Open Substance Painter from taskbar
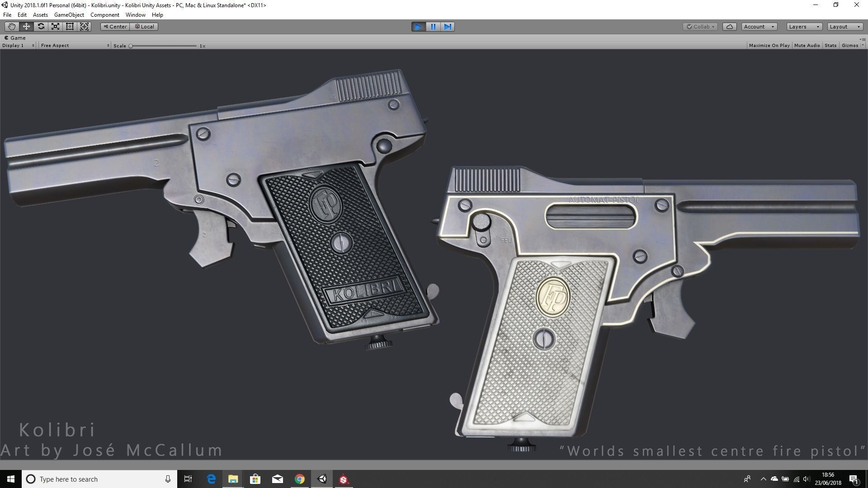The height and width of the screenshot is (488, 868). tap(344, 479)
